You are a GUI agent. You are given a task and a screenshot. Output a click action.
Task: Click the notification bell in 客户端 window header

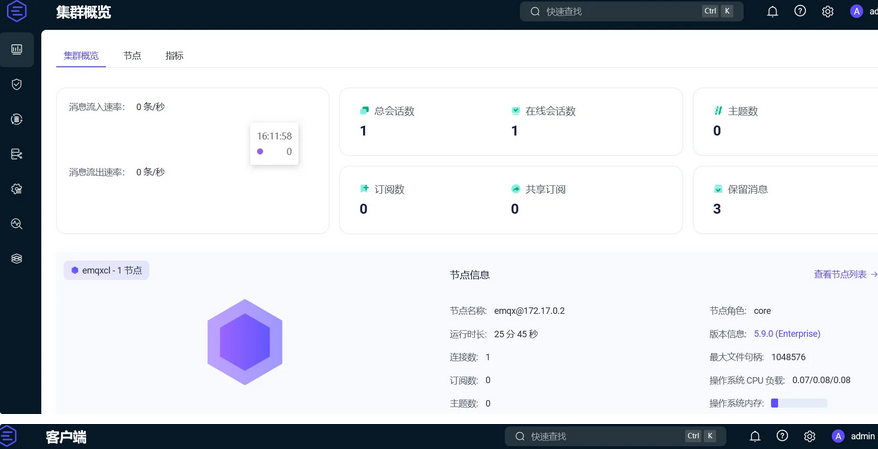point(755,436)
